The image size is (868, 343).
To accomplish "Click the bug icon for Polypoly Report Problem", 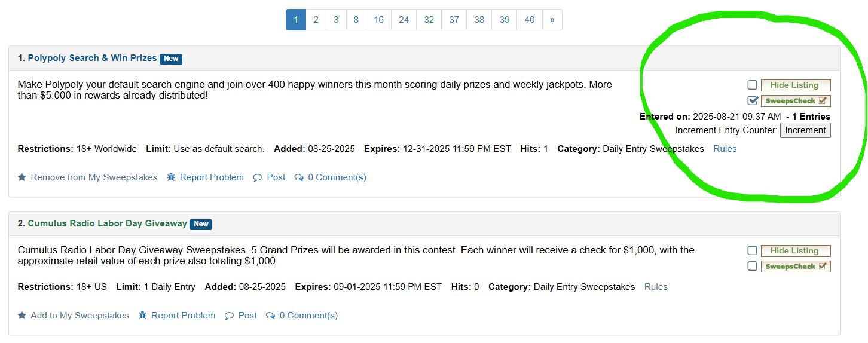I will pyautogui.click(x=171, y=177).
